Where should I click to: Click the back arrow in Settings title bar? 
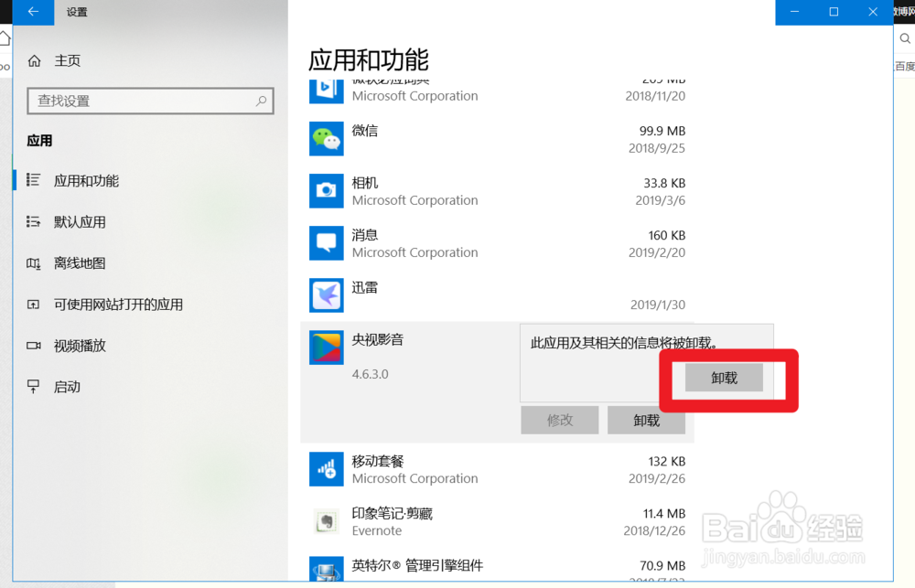33,12
